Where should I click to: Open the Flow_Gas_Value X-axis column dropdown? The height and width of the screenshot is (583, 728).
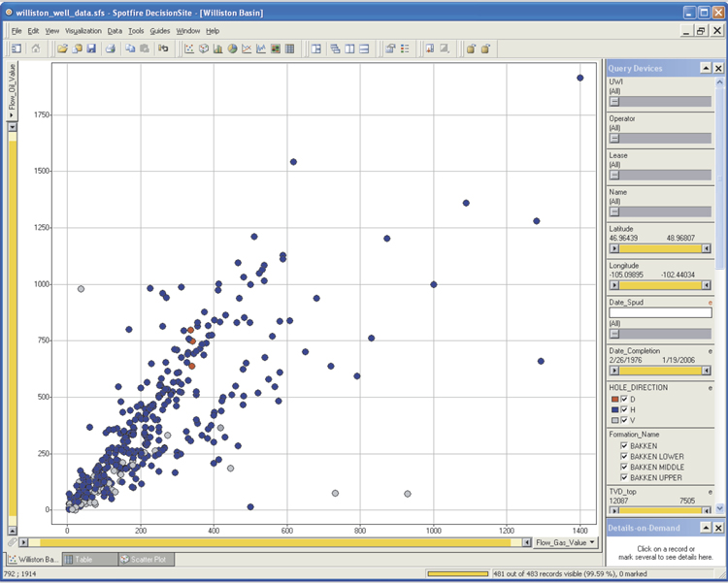click(x=566, y=542)
